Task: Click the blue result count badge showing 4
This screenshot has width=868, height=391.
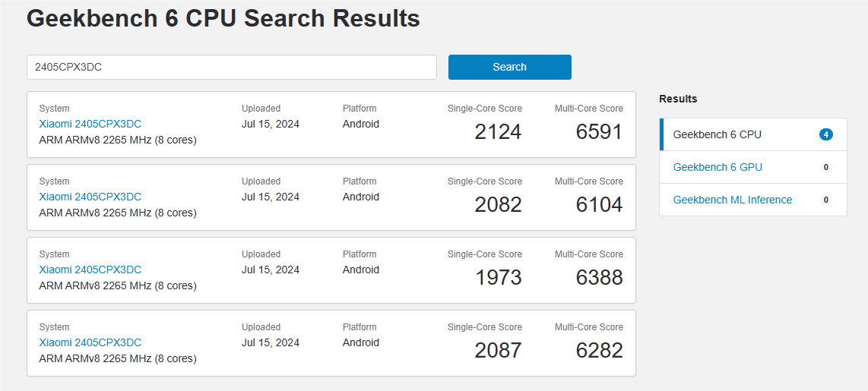Action: pyautogui.click(x=825, y=134)
